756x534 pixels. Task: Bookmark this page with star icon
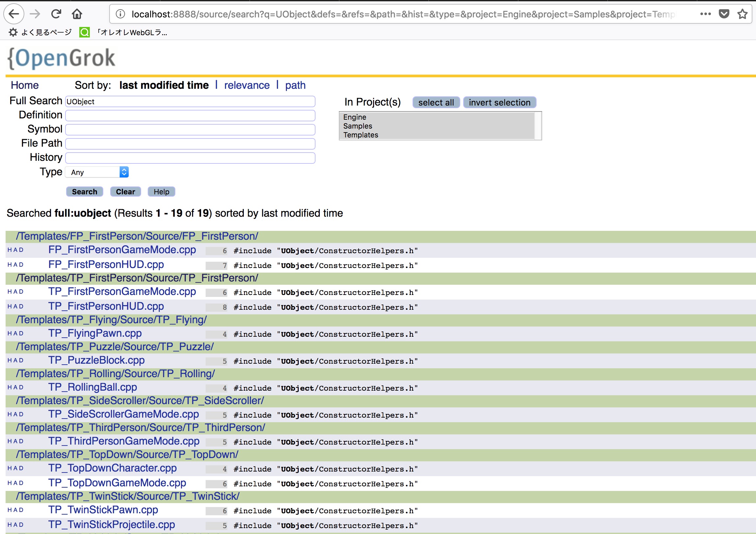[743, 14]
